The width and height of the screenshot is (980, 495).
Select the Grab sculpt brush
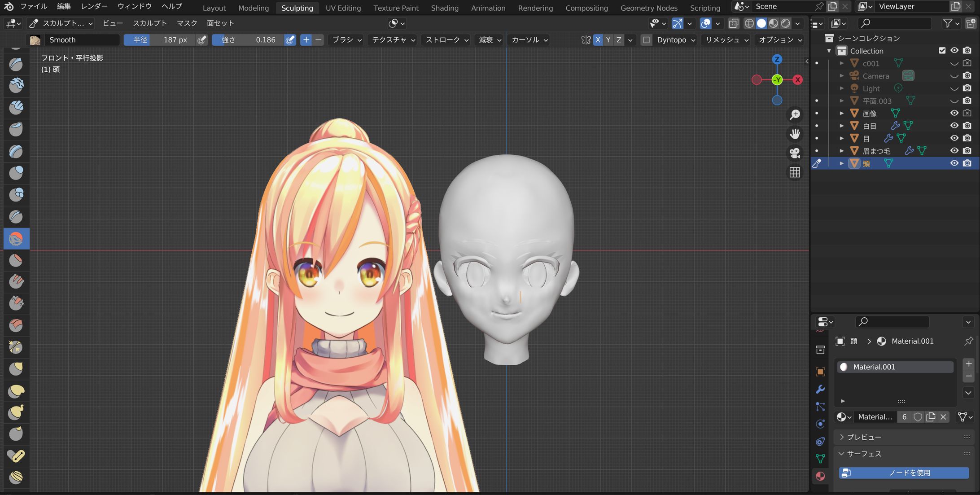16,369
